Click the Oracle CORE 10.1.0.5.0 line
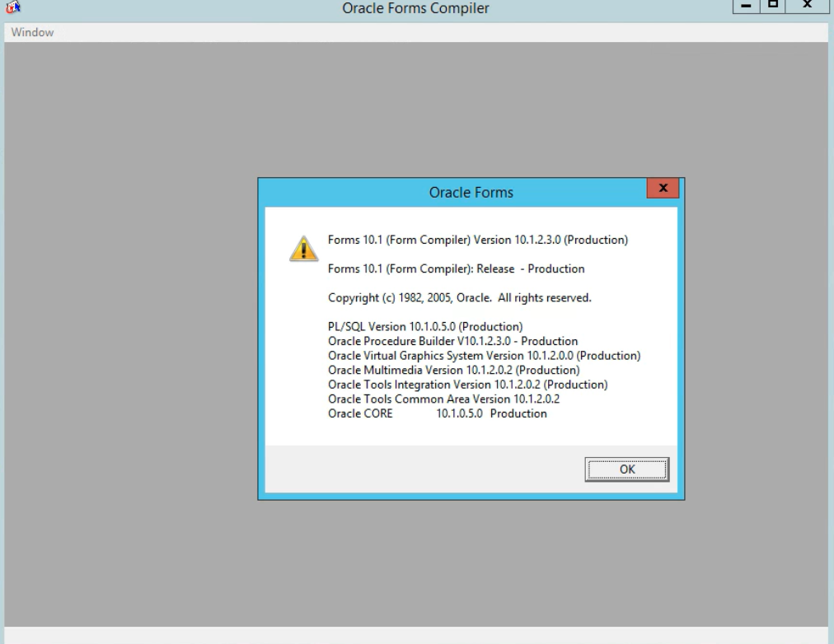This screenshot has width=834, height=644. (x=437, y=413)
